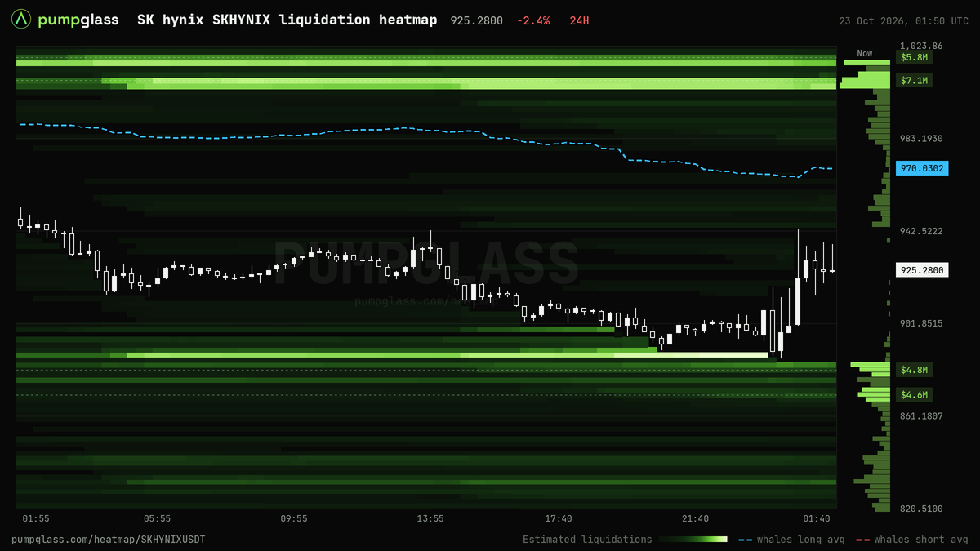Click the Now label above the profile

pyautogui.click(x=865, y=53)
